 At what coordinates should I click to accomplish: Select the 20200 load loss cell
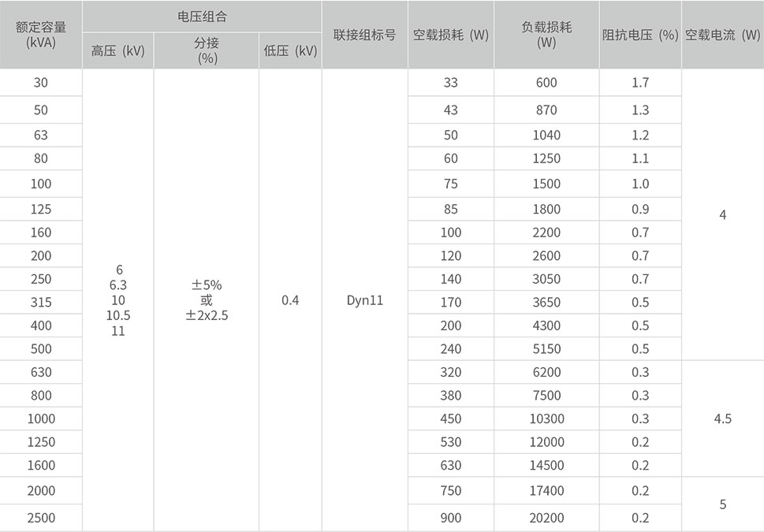pos(547,518)
